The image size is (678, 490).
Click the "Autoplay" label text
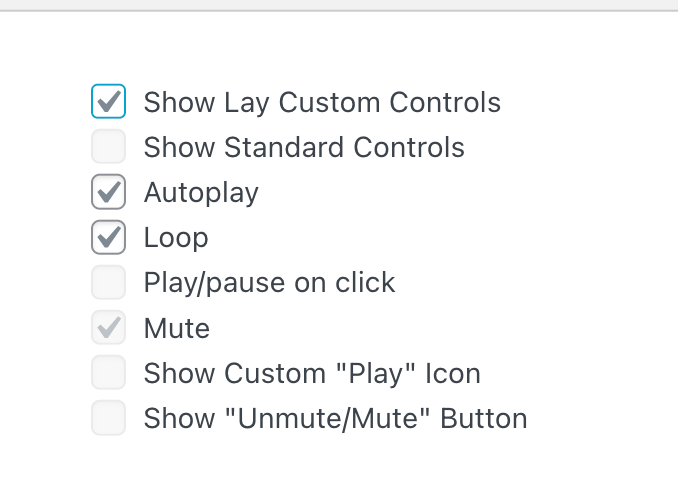(201, 193)
